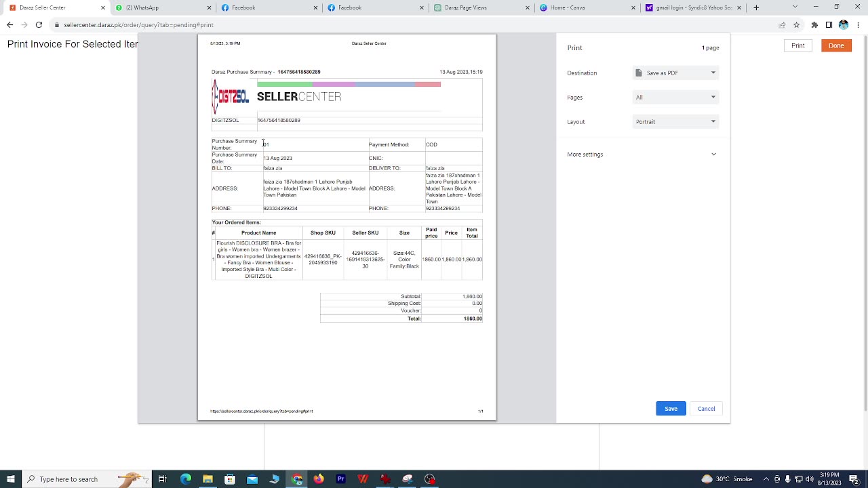The image size is (868, 488).
Task: Launch Firefox from the taskbar
Action: click(319, 479)
